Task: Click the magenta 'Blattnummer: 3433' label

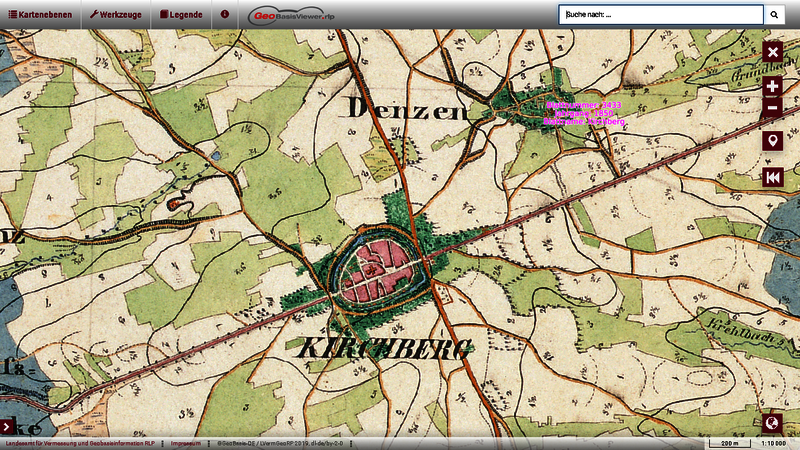Action: [584, 105]
